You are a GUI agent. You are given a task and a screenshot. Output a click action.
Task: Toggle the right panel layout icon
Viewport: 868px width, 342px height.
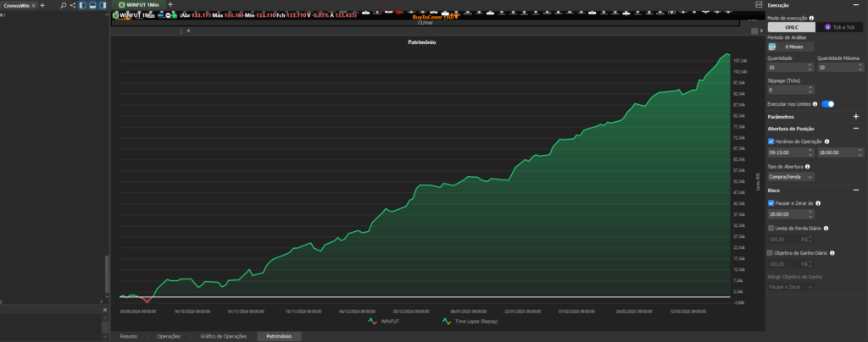103,5
